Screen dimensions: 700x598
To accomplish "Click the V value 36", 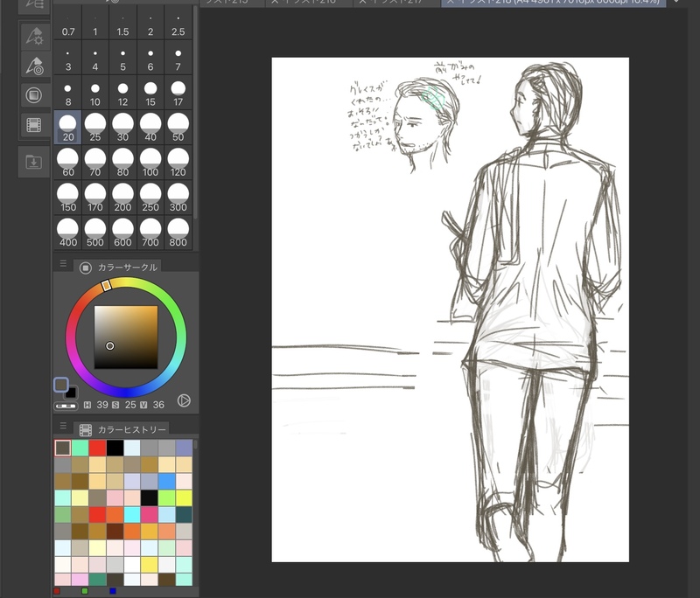I will (x=158, y=405).
